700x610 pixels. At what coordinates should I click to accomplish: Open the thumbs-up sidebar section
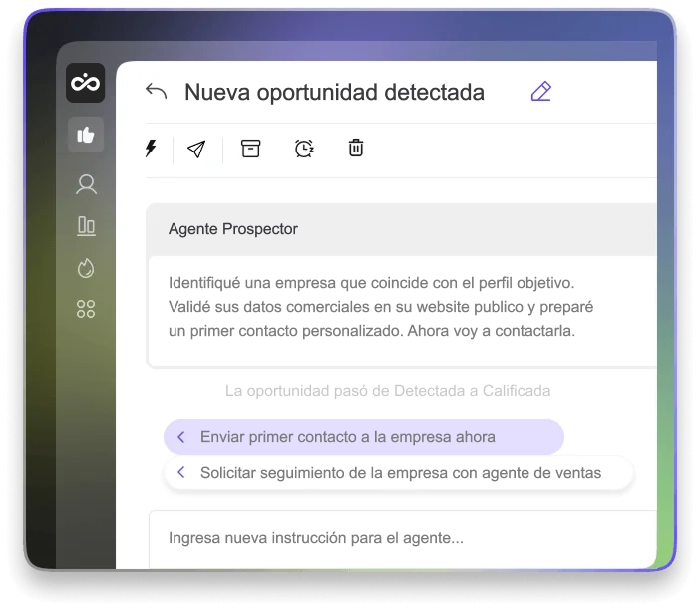coord(86,135)
